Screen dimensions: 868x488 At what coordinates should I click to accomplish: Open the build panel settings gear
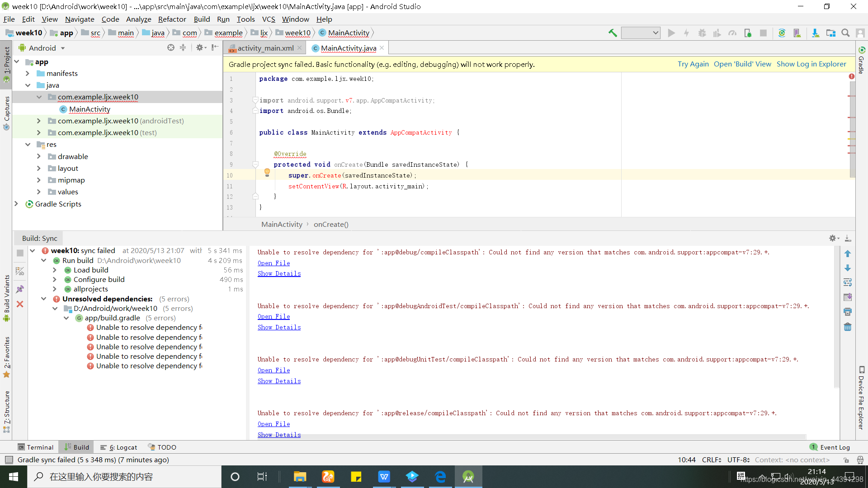(833, 239)
